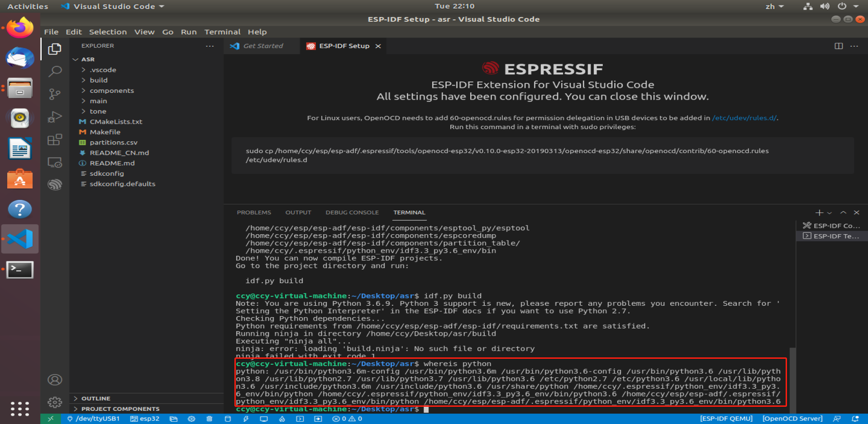The image size is (868, 424).
Task: Open the Source Control view
Action: (x=55, y=94)
